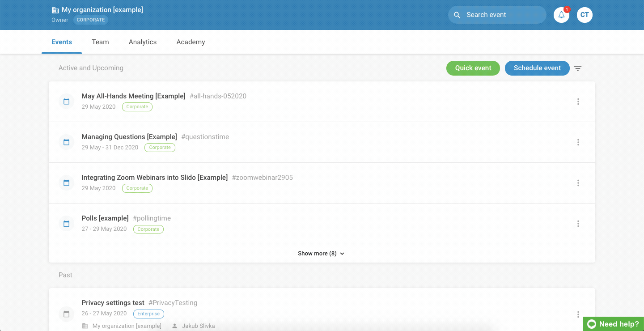Click Corporate tag on Integrating Zoom Webinars event
The width and height of the screenshot is (644, 331).
click(137, 188)
